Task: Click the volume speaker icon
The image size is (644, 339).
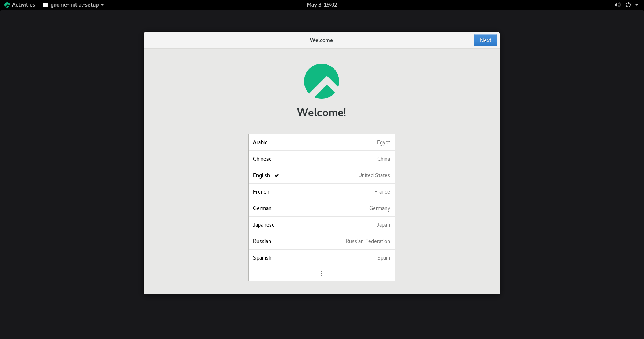Action: pyautogui.click(x=618, y=5)
